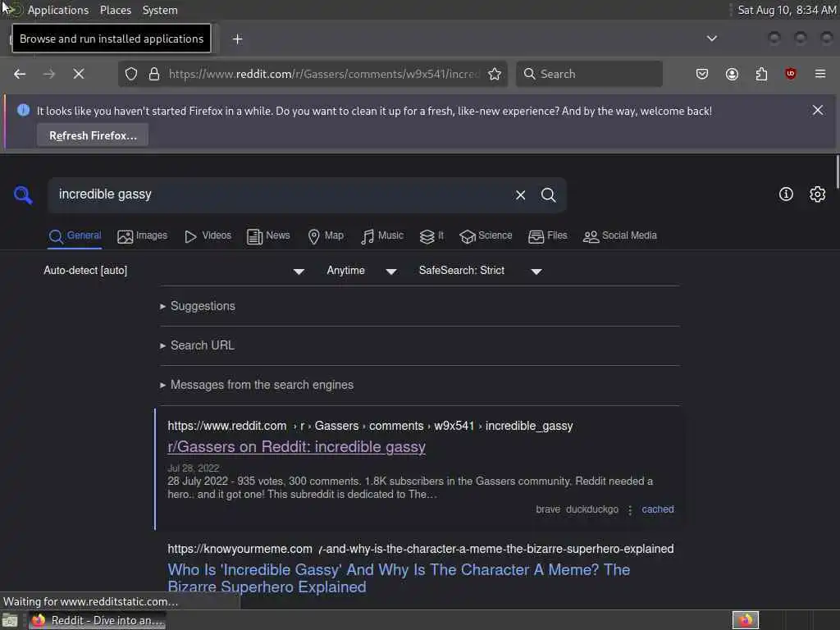
Task: Switch to Images category
Action: pyautogui.click(x=142, y=235)
